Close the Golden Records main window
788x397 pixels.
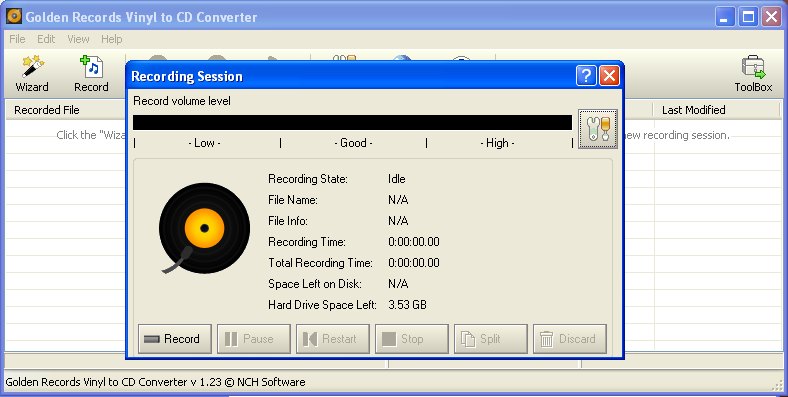[x=771, y=17]
